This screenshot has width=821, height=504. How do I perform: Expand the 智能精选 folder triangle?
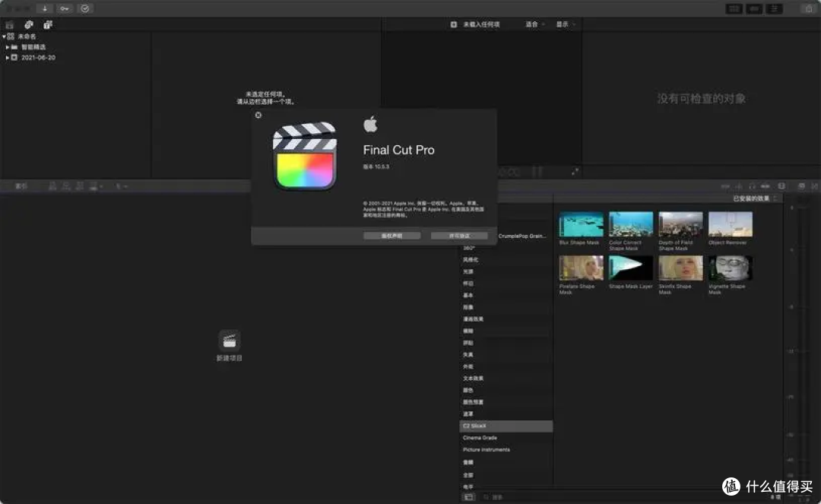pyautogui.click(x=8, y=47)
